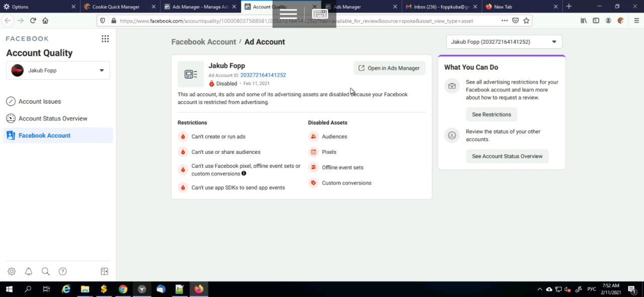Click Facebook Account breadcrumb link
The height and width of the screenshot is (297, 644).
[204, 42]
